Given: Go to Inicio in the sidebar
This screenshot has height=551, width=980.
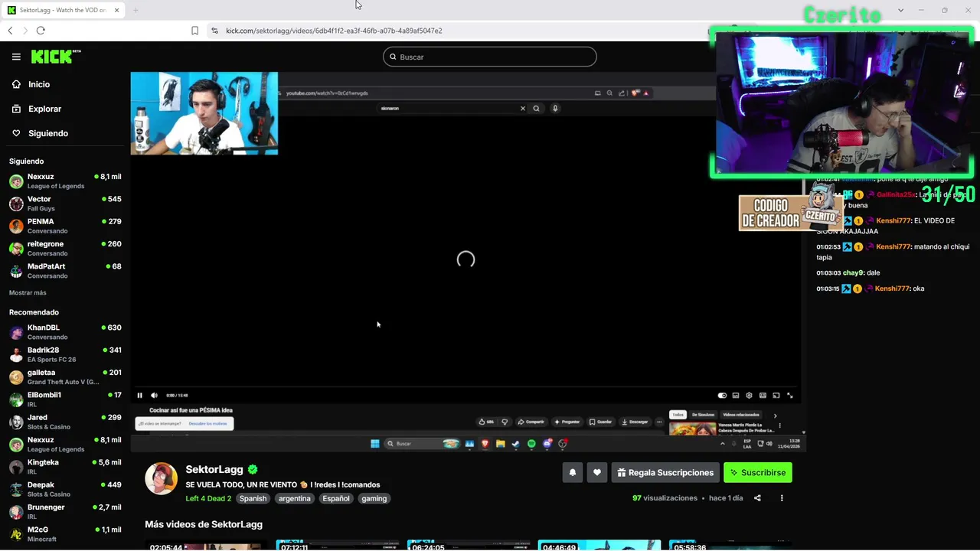Looking at the screenshot, I should [39, 84].
